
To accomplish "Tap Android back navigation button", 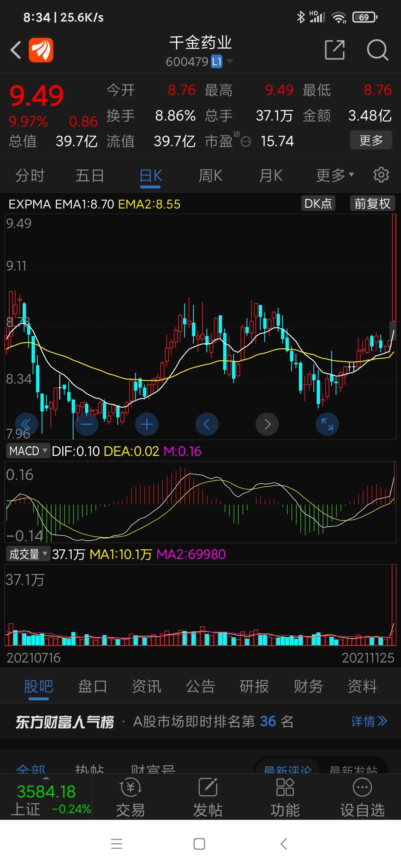I will pyautogui.click(x=284, y=844).
